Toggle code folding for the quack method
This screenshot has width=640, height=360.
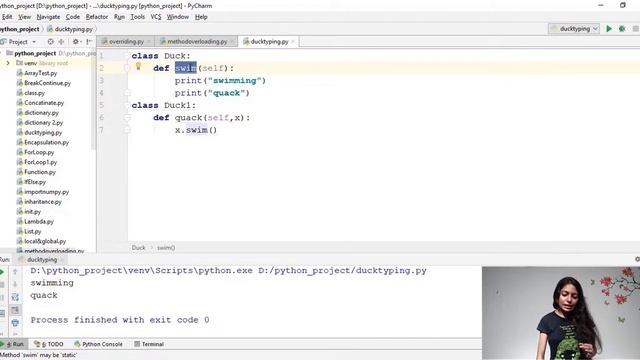127,118
